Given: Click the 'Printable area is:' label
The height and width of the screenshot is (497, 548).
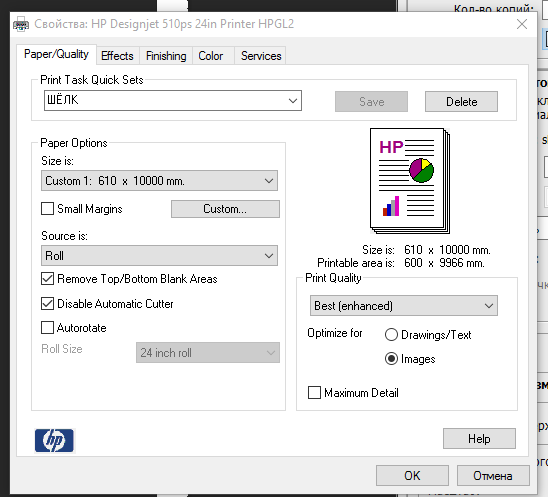Looking at the screenshot, I should click(356, 263).
